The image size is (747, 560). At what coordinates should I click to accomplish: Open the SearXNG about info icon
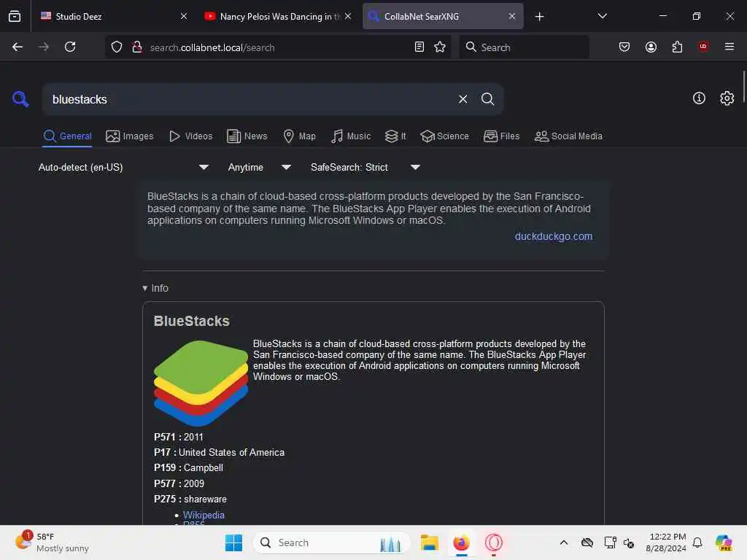pos(699,98)
